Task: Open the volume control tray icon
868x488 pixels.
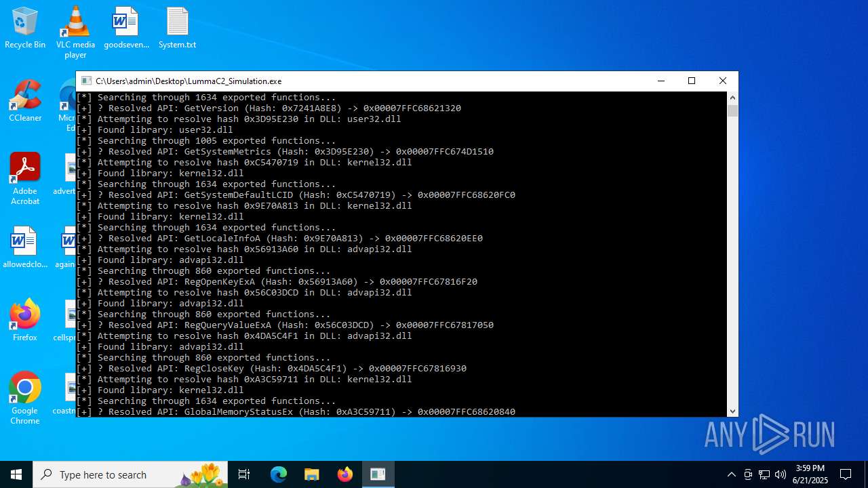Action: [x=781, y=474]
